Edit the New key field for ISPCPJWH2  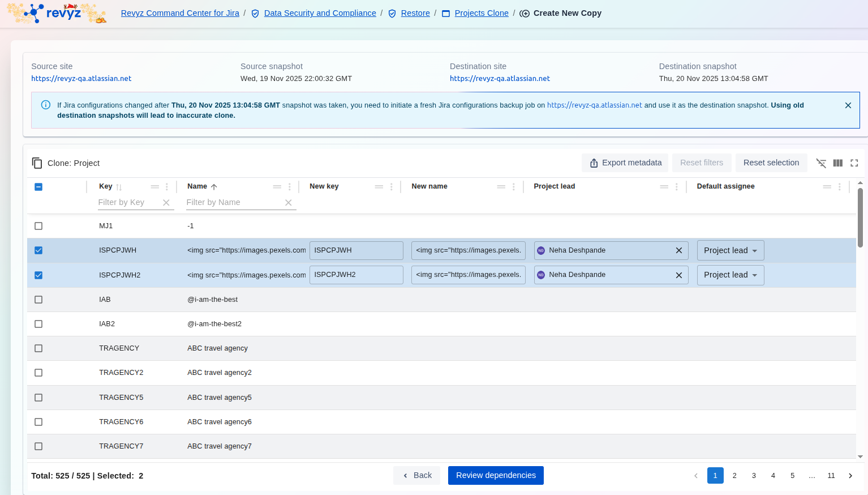click(356, 275)
